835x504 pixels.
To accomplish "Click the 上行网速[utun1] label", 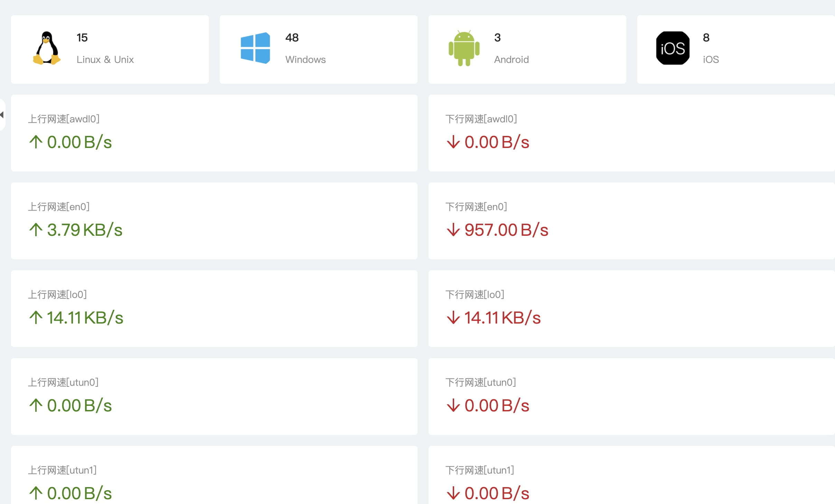I will pos(62,470).
